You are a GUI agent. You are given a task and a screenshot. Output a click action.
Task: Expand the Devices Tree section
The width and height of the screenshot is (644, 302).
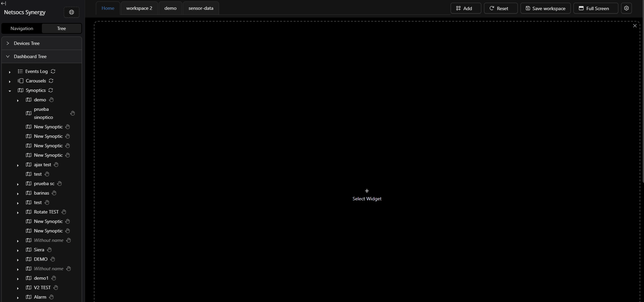tap(27, 43)
